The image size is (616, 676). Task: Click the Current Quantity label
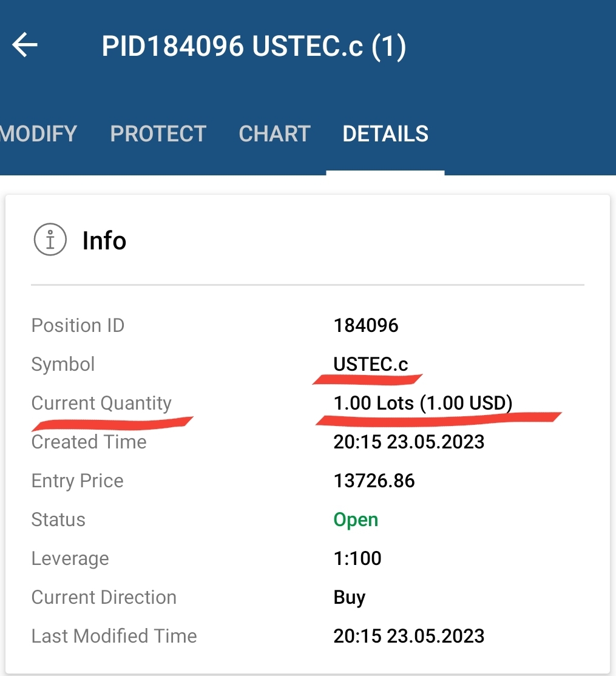[101, 404]
